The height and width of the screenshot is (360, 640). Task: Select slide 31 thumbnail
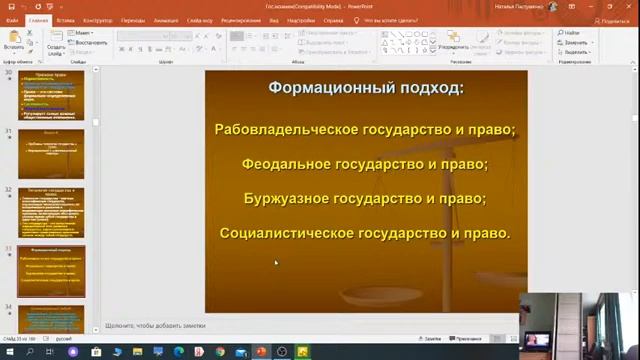pyautogui.click(x=51, y=154)
